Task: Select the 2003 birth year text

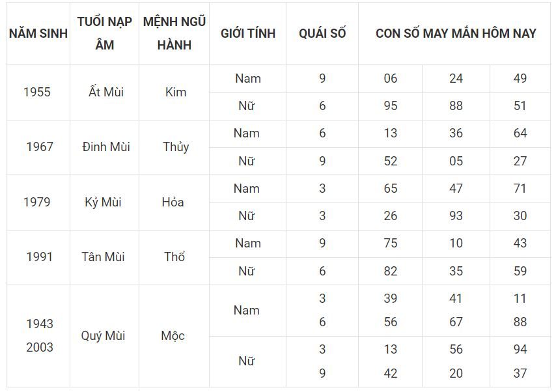Action: [40, 347]
